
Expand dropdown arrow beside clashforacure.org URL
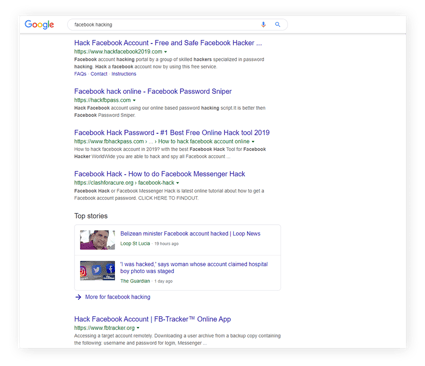(x=178, y=183)
